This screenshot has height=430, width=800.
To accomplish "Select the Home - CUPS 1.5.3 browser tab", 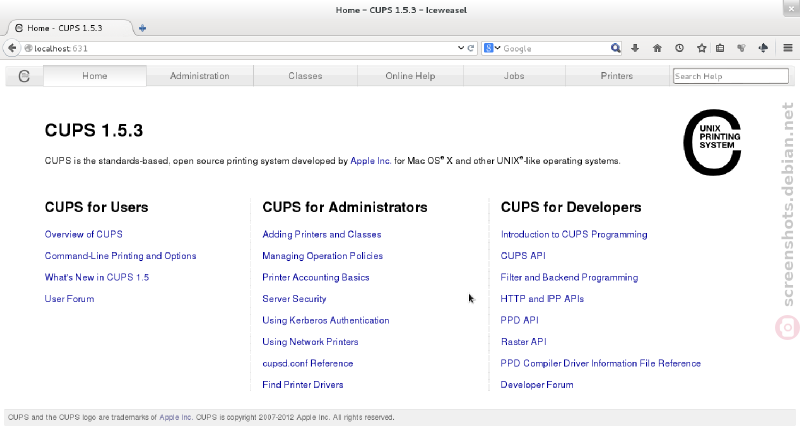I will coord(69,28).
